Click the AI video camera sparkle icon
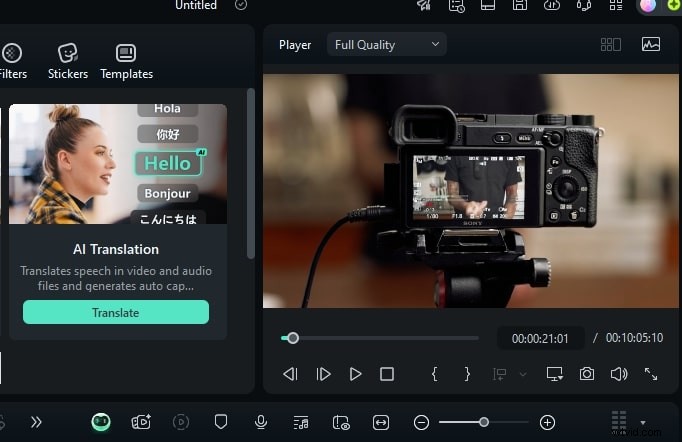 tap(141, 422)
